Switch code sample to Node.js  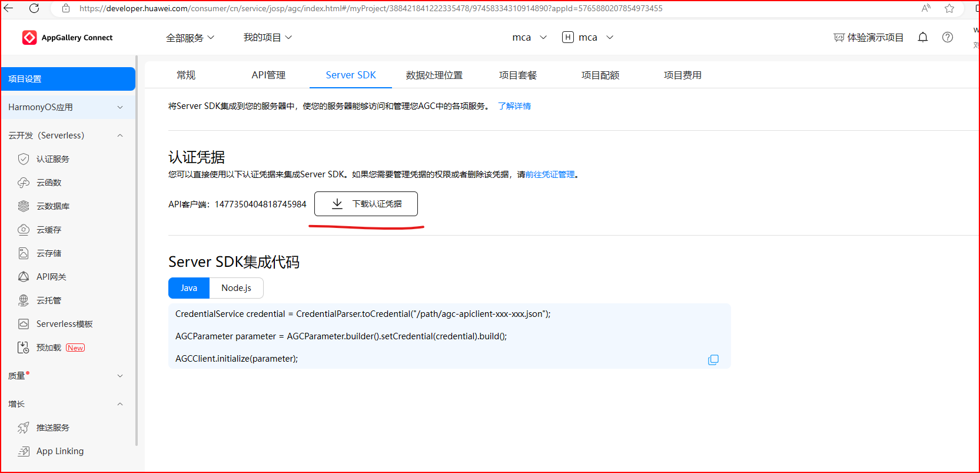click(x=236, y=288)
